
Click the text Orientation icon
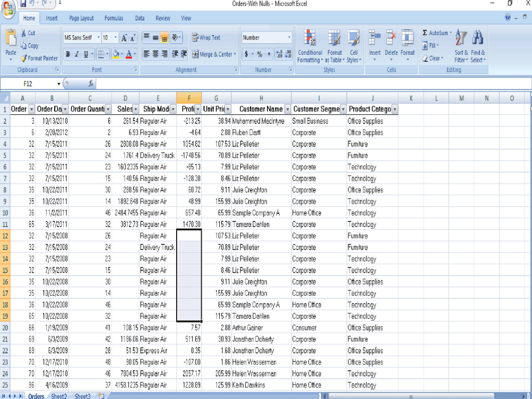[176, 37]
